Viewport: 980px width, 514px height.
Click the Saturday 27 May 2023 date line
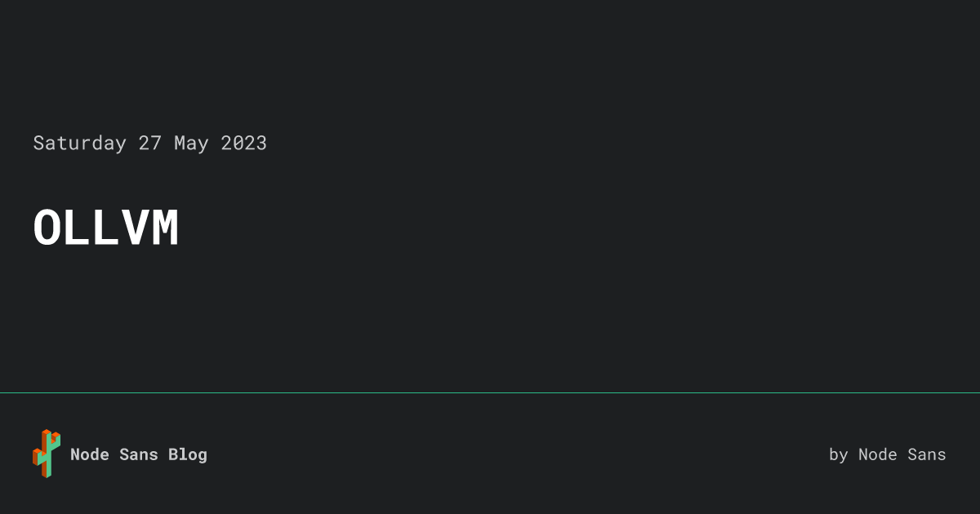tap(150, 144)
